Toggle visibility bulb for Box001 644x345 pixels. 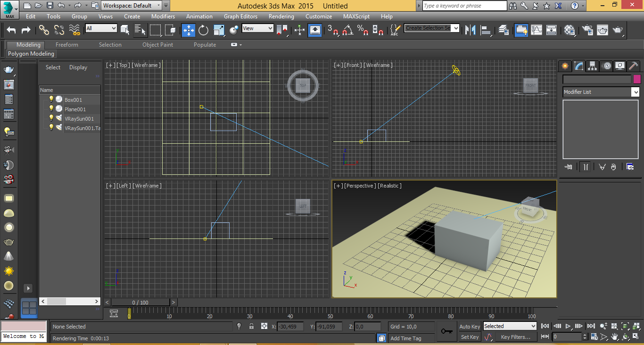(51, 99)
